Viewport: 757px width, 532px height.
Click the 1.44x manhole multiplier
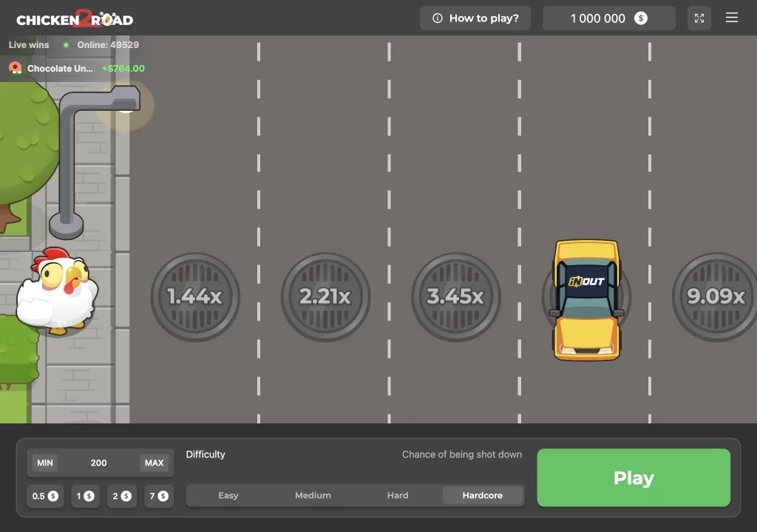195,297
